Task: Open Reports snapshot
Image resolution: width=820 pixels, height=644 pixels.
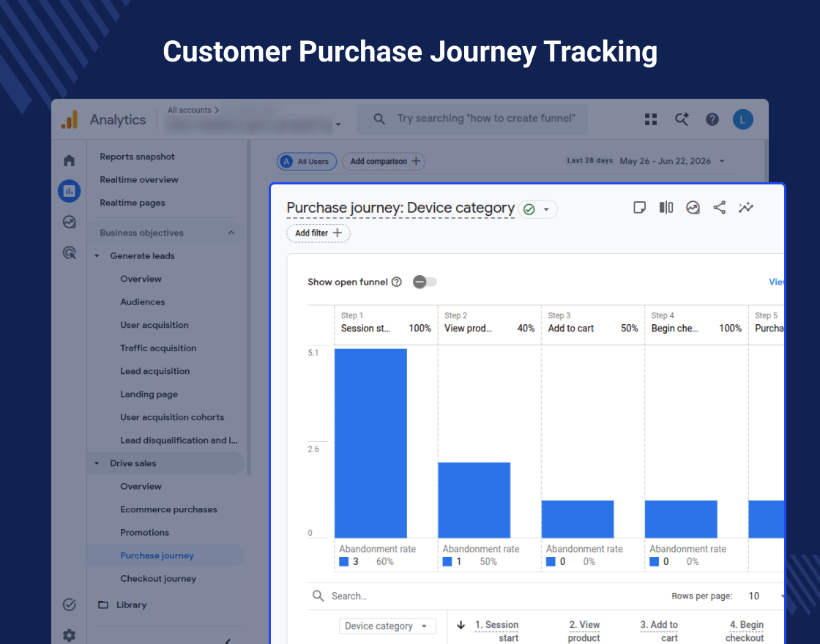Action: point(137,157)
